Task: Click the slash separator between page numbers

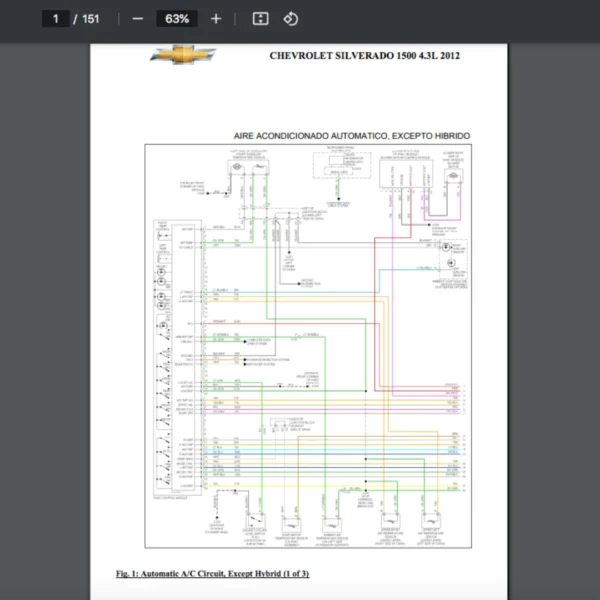Action: pyautogui.click(x=75, y=19)
